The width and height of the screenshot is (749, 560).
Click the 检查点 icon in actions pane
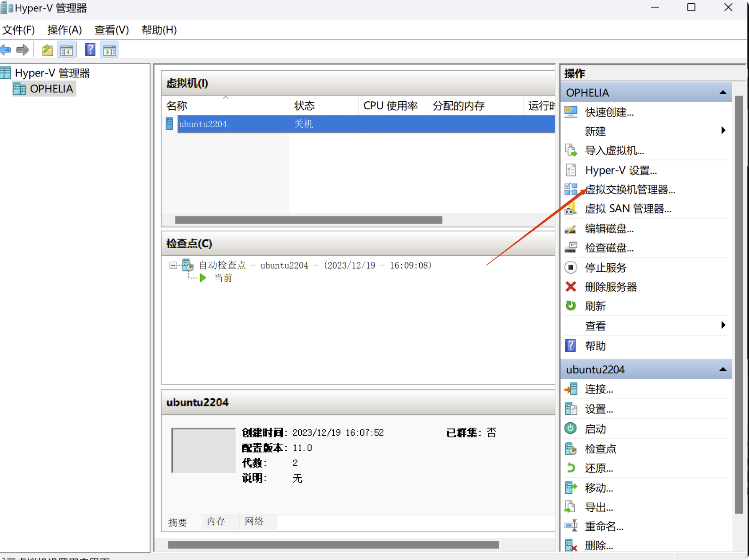pos(571,448)
